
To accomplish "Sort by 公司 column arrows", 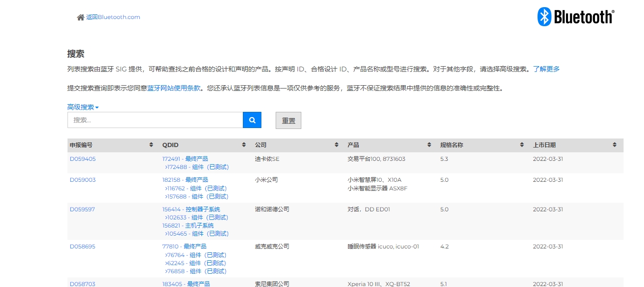I will (336, 145).
